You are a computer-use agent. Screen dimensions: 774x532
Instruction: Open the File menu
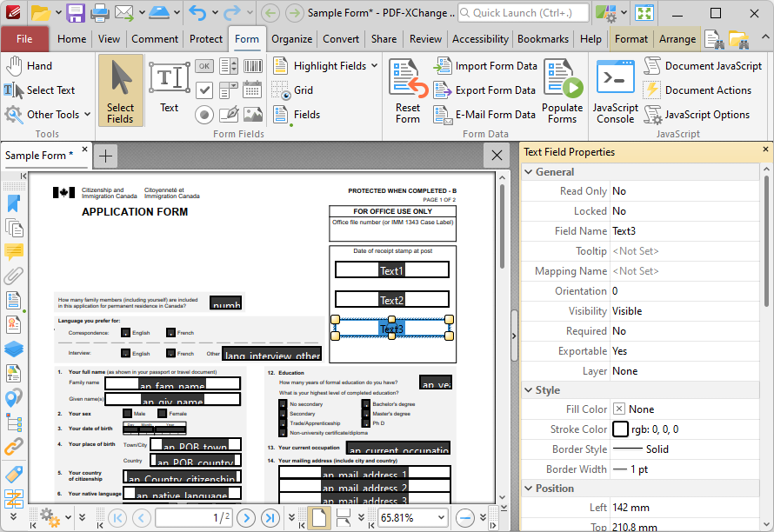coord(24,39)
